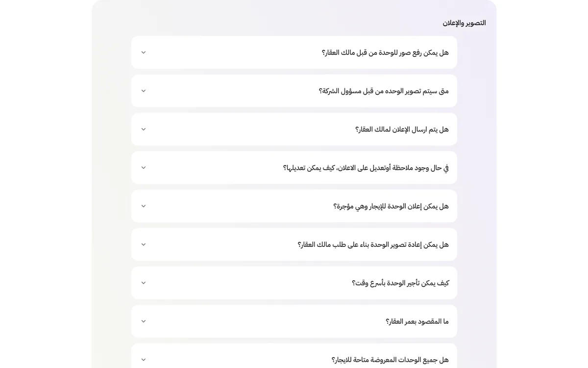
Task: Open 'هل يتم ارسال الإعلان لمالك العقار؟' question
Action: 294,129
